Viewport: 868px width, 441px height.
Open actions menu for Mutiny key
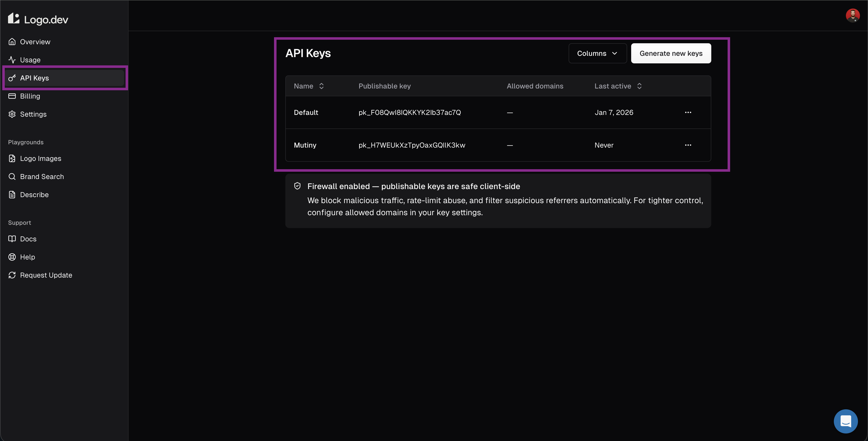click(688, 145)
